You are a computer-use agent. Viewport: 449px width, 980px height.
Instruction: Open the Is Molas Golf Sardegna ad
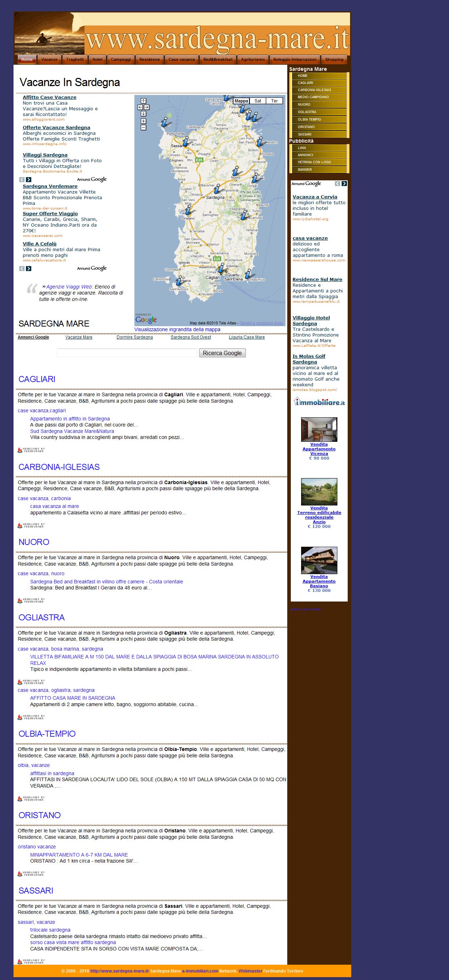coord(309,359)
